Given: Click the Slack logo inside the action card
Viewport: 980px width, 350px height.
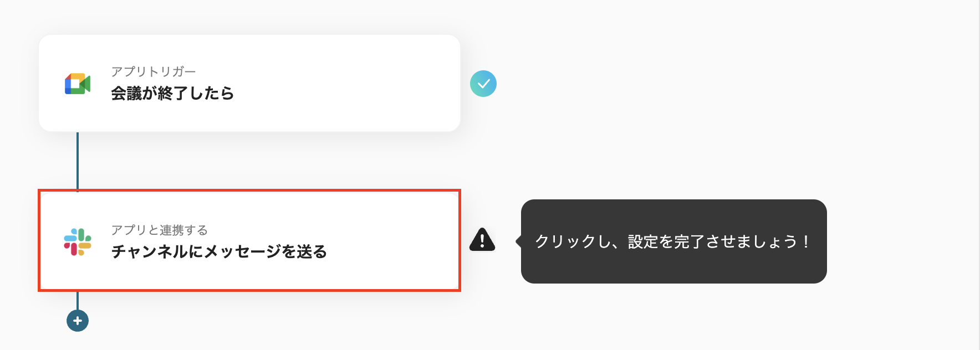Looking at the screenshot, I should [78, 240].
